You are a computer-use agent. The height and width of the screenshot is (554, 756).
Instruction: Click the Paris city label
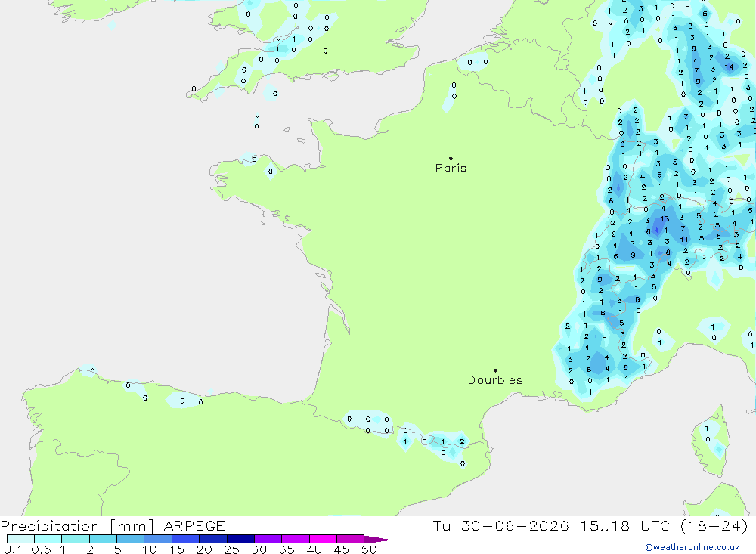click(451, 168)
